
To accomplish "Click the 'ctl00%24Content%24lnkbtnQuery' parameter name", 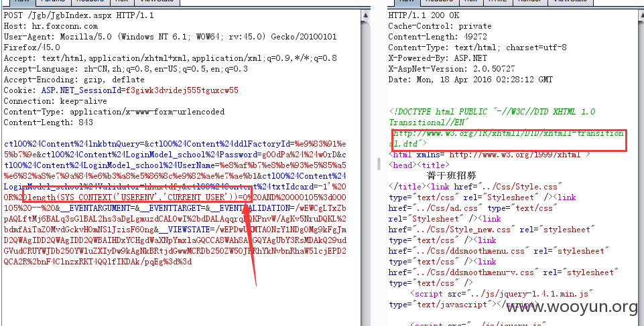I will [x=72, y=144].
